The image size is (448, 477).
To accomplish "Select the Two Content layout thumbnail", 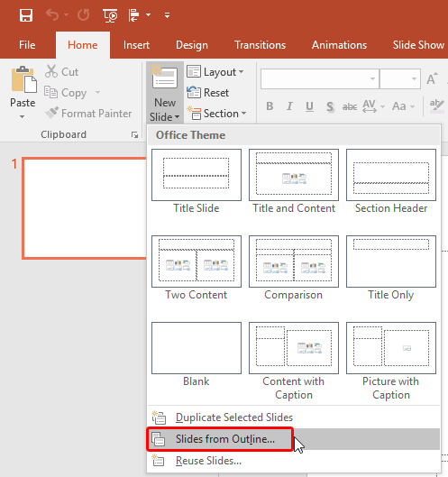I will [x=197, y=268].
